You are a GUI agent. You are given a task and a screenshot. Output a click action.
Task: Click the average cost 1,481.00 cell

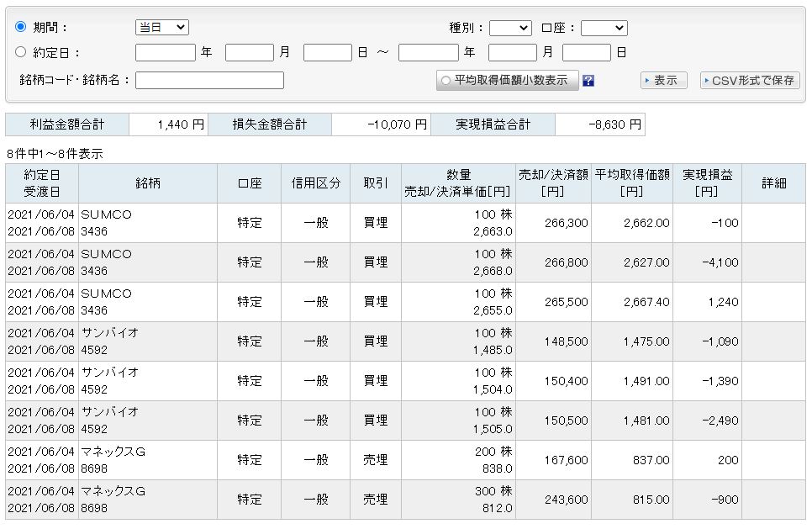click(632, 421)
